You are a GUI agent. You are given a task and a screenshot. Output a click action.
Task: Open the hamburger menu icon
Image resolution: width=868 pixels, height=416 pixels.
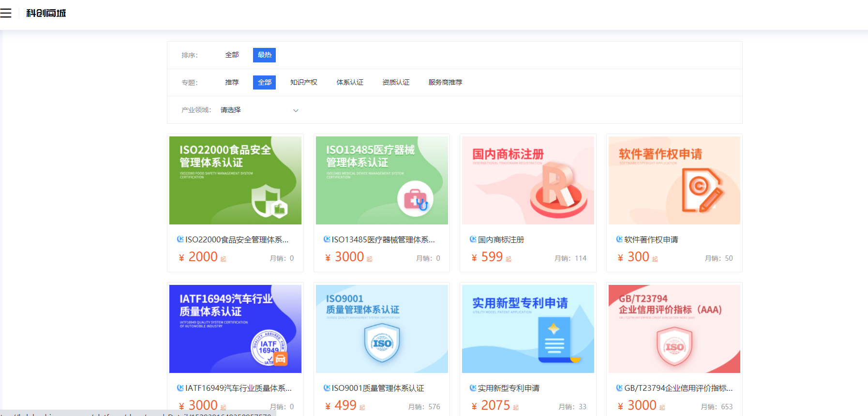(6, 13)
